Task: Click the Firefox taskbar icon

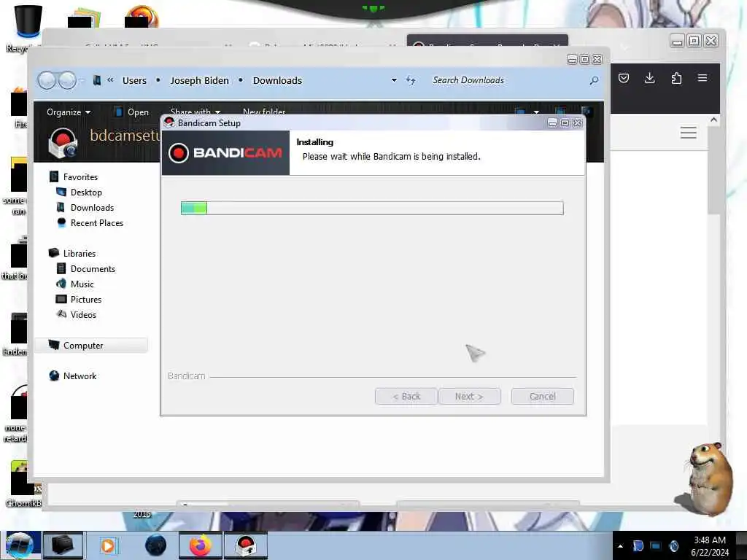Action: (201, 545)
